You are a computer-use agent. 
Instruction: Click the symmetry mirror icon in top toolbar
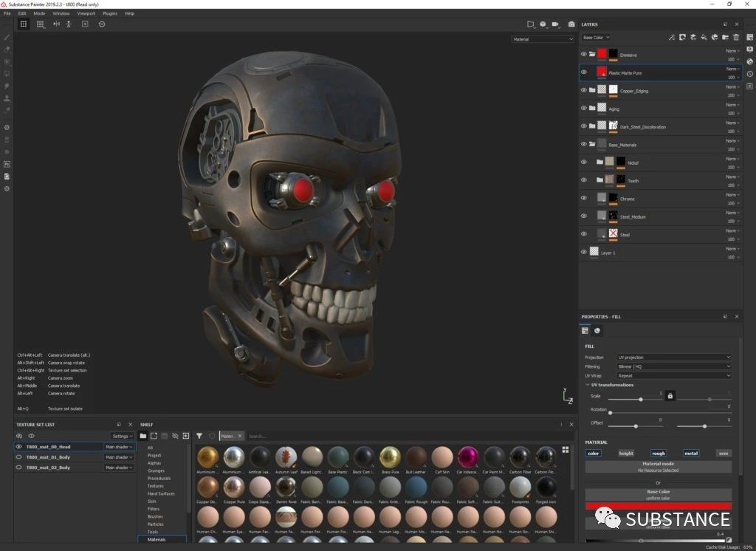56,24
